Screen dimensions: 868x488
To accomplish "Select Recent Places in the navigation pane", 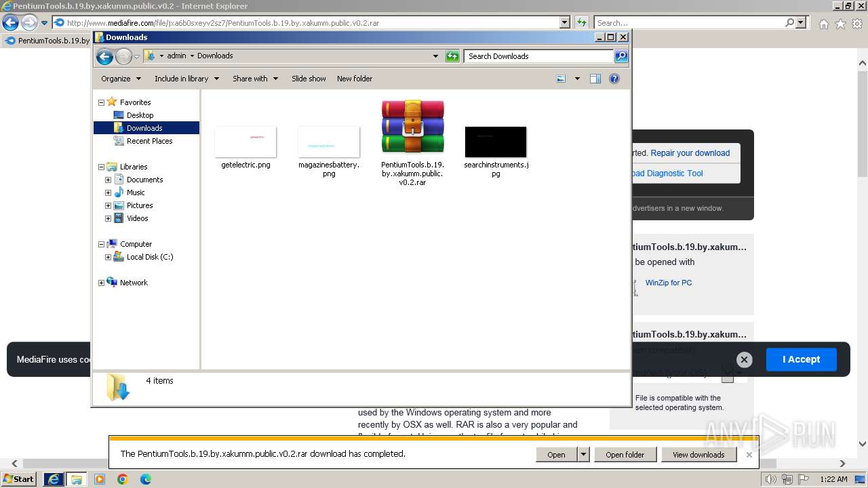I will coord(149,141).
